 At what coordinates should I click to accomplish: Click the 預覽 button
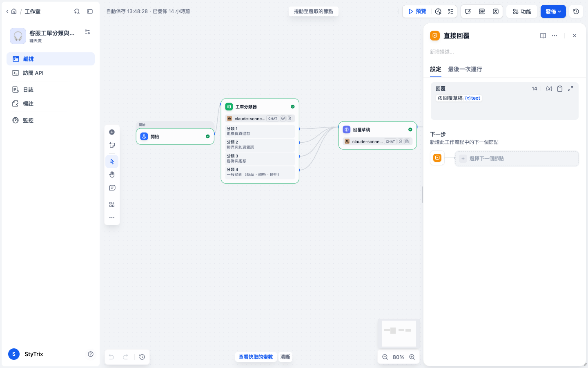417,11
